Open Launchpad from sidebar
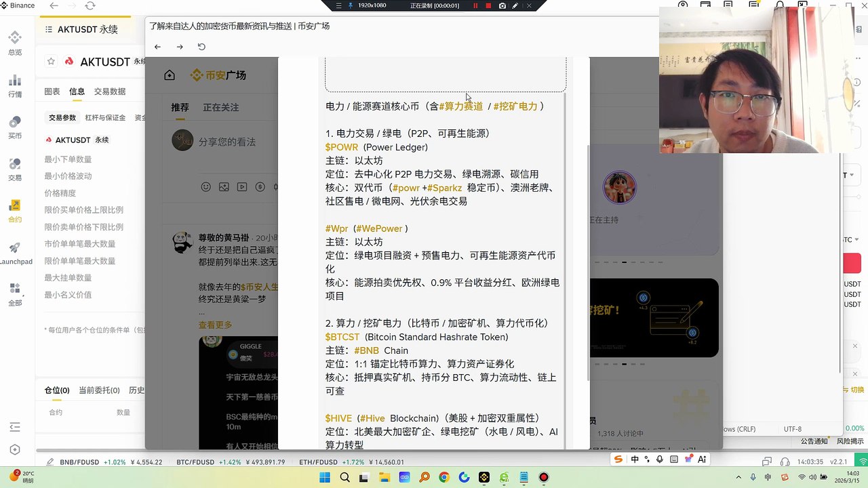 point(15,253)
